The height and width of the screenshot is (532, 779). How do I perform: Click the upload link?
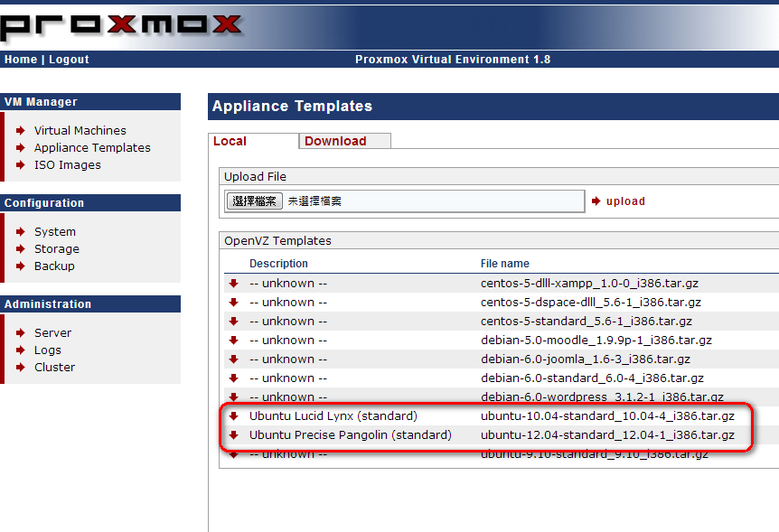[624, 201]
